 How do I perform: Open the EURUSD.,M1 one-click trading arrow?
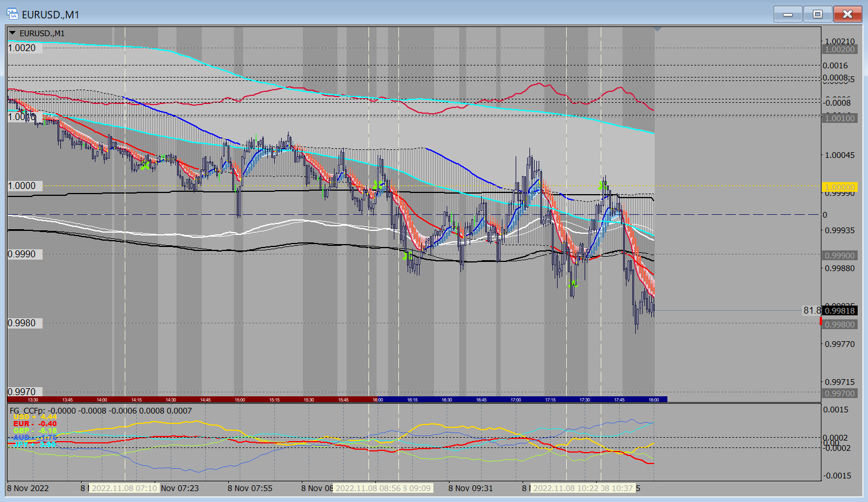tap(13, 33)
